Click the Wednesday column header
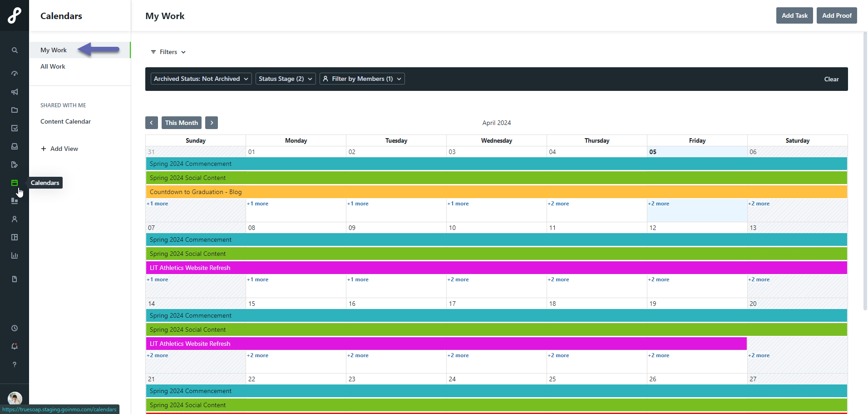 pyautogui.click(x=497, y=140)
